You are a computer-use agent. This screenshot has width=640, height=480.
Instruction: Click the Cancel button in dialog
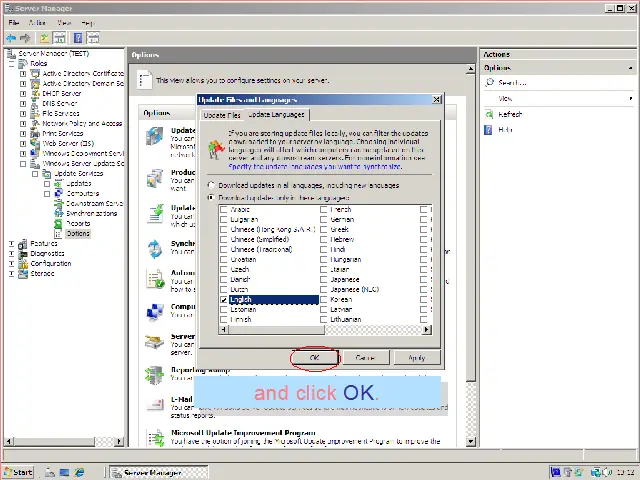(366, 358)
